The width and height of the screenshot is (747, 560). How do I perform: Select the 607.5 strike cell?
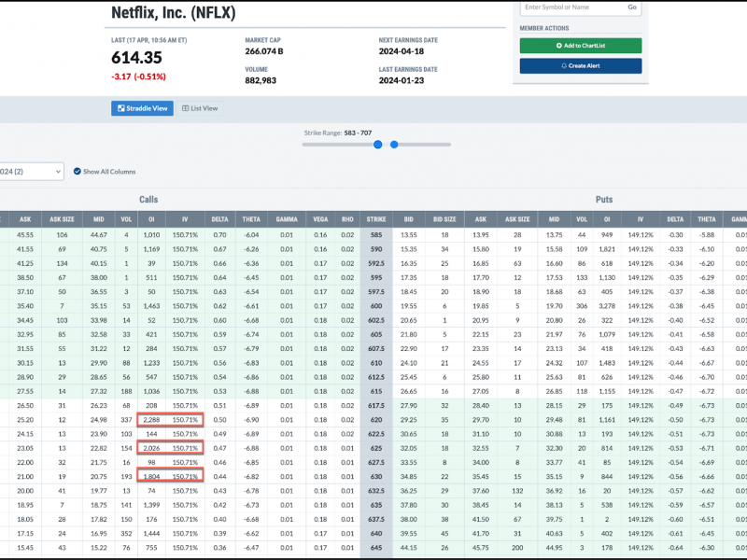pyautogui.click(x=376, y=348)
